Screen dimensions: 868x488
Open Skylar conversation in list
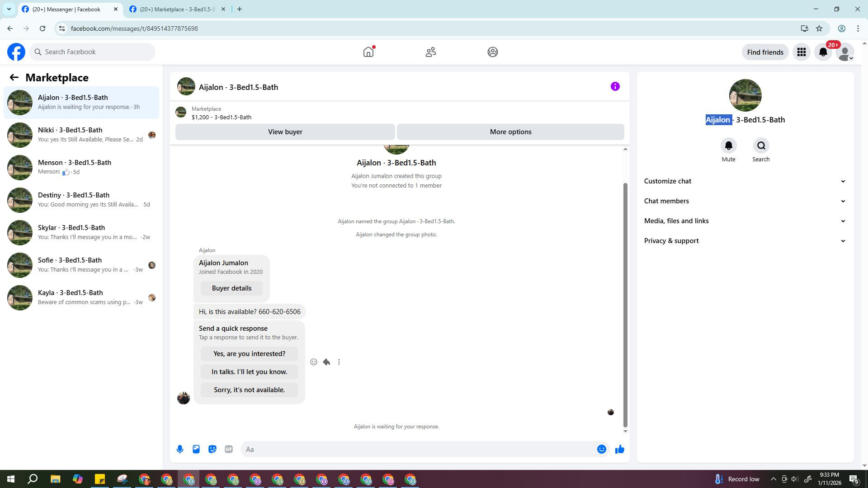[81, 233]
